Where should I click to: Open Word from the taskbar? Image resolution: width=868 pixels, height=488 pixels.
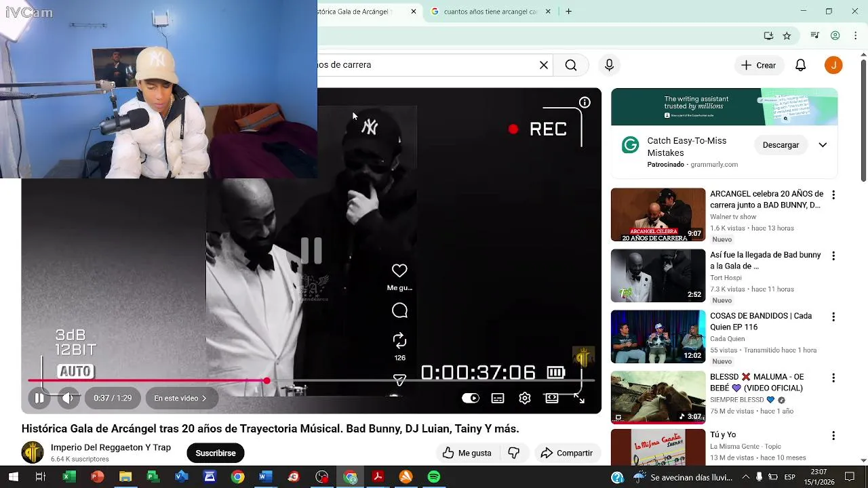[x=265, y=477]
